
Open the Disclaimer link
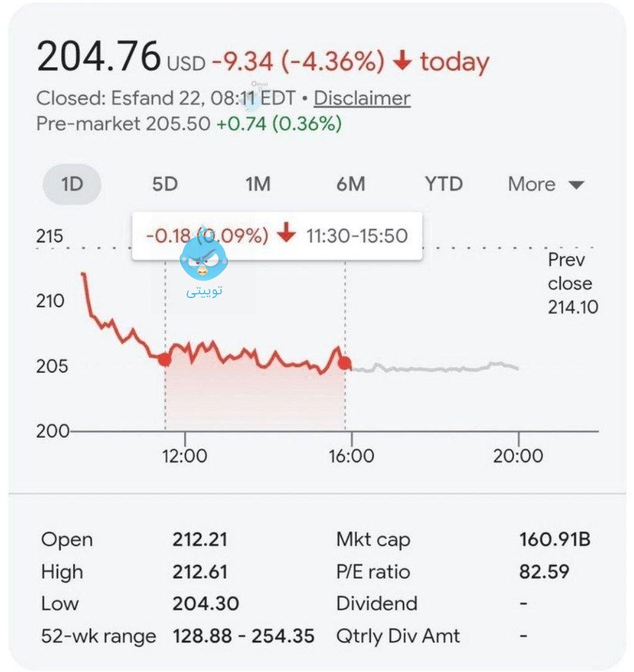(361, 98)
